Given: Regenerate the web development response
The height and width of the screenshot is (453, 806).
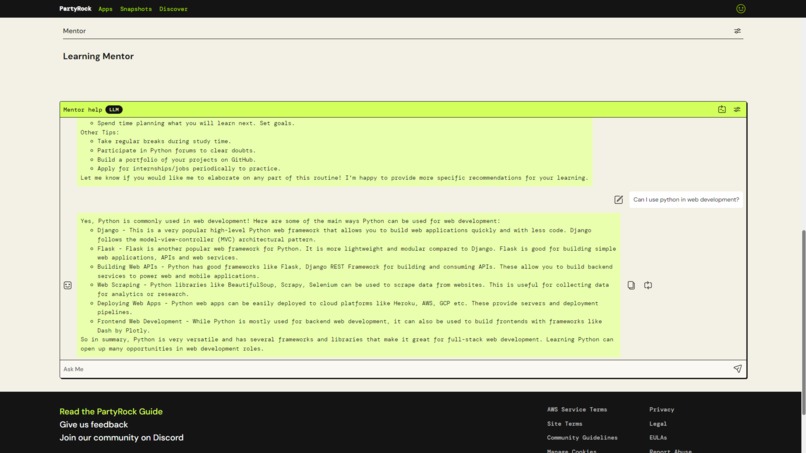Looking at the screenshot, I should tap(648, 285).
